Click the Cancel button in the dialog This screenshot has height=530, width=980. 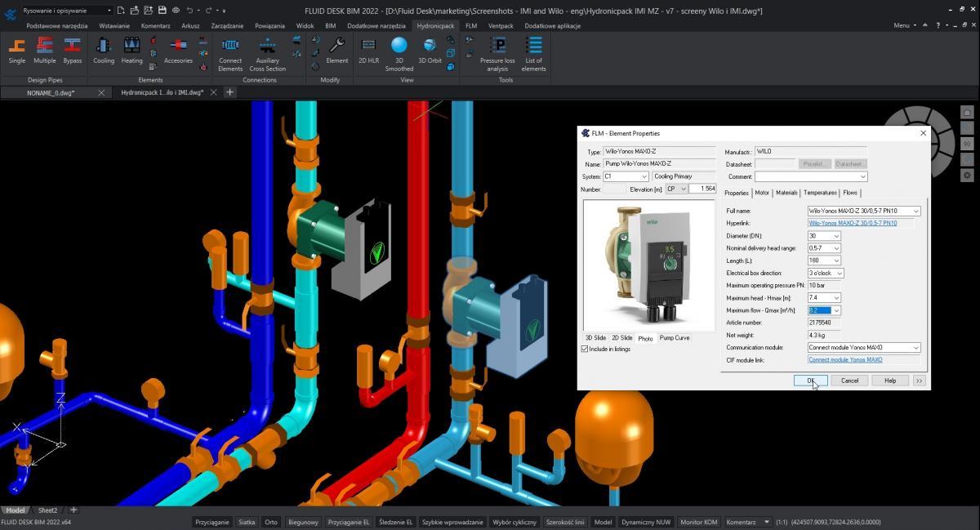pyautogui.click(x=849, y=381)
